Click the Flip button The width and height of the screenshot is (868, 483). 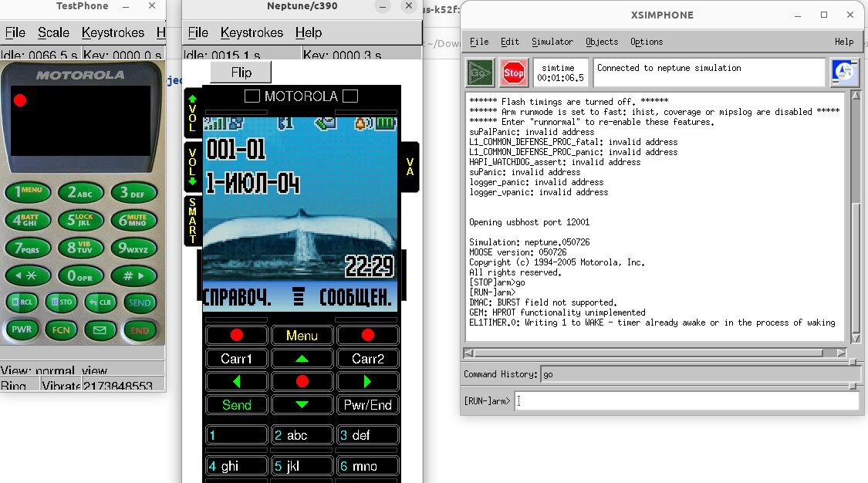click(241, 72)
